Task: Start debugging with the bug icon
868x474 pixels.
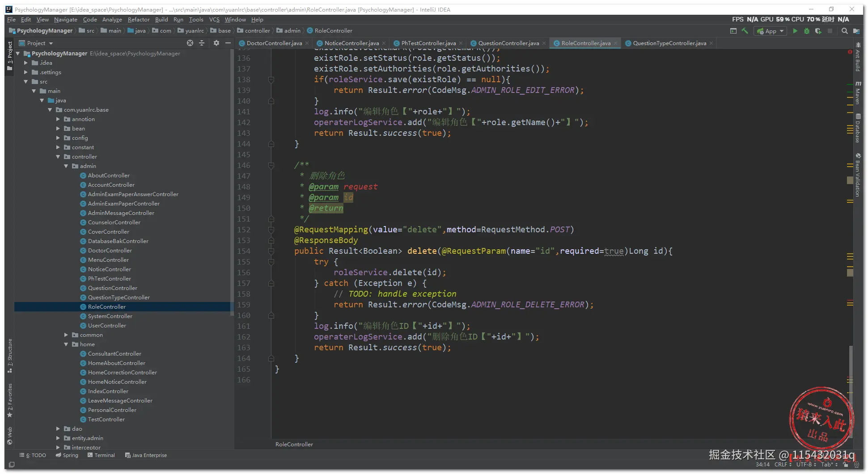Action: pos(807,31)
